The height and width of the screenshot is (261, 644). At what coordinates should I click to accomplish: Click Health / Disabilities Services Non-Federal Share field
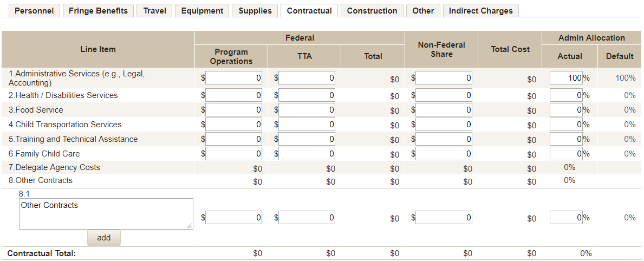click(444, 95)
